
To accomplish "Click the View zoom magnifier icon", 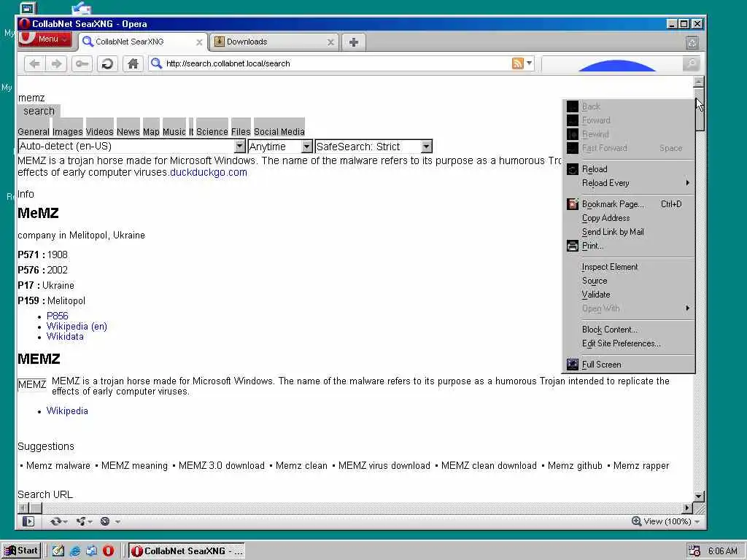I will (636, 521).
